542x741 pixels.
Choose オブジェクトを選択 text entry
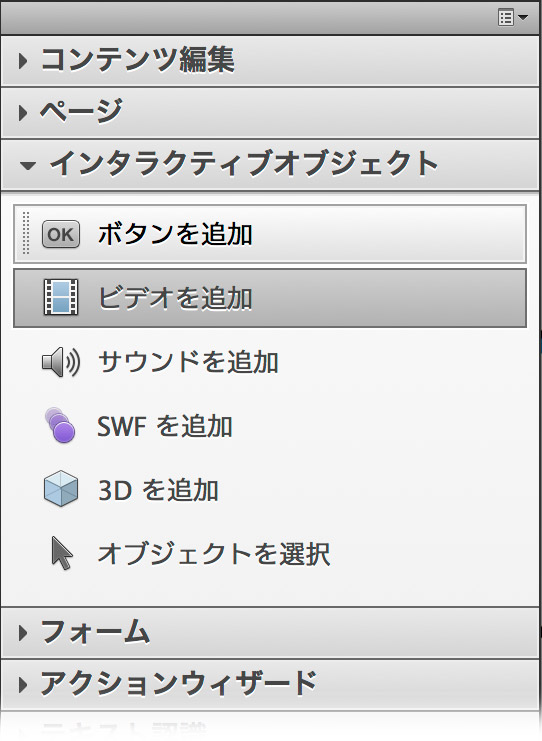(214, 553)
